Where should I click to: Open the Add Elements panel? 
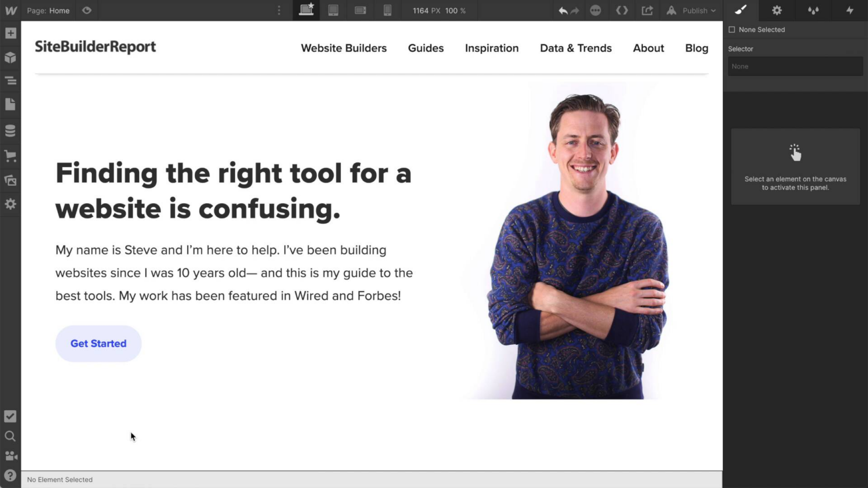point(11,33)
